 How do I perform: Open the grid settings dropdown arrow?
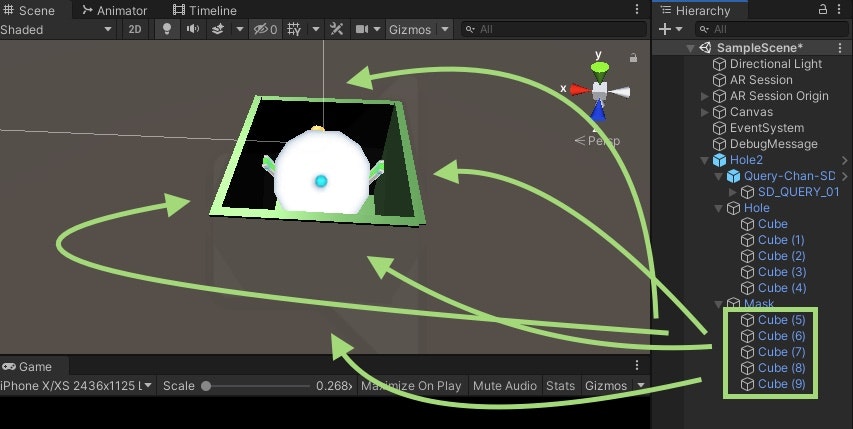pos(316,29)
